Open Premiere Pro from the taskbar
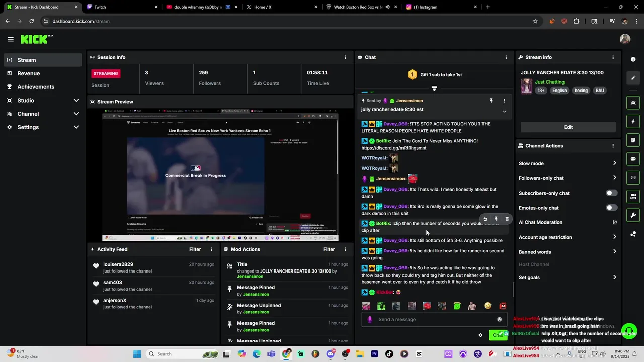The width and height of the screenshot is (644, 362). 374,354
